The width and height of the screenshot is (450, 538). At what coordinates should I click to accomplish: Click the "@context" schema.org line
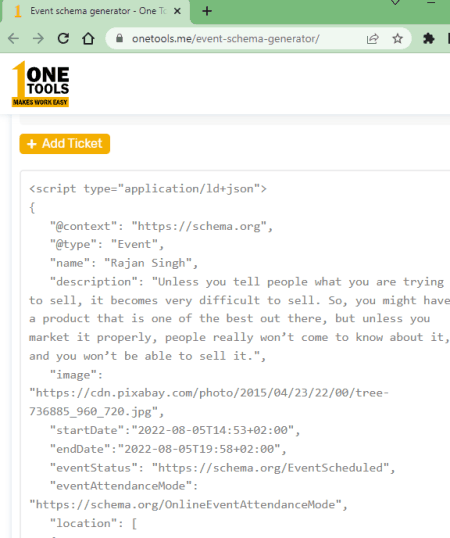tap(161, 226)
